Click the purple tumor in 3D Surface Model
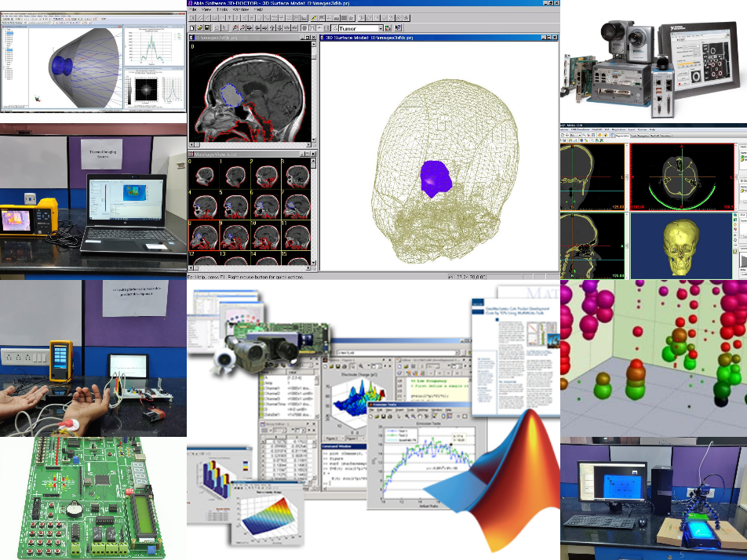Screen dimensions: 747x560 pos(436,177)
